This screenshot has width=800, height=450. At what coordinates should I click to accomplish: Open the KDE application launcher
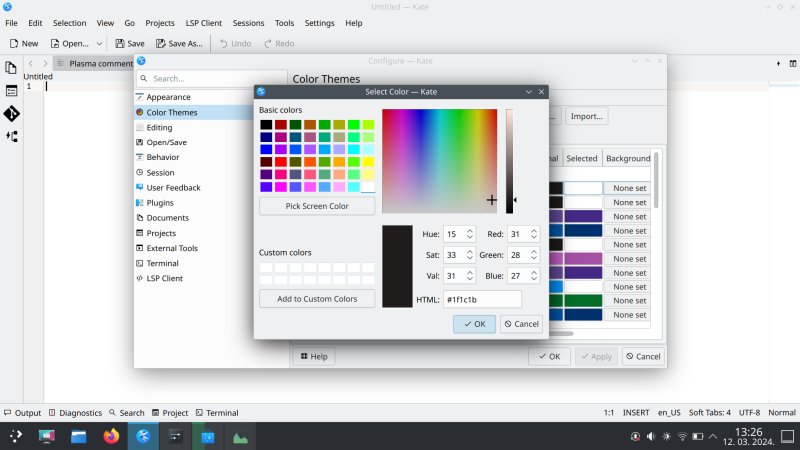16,436
